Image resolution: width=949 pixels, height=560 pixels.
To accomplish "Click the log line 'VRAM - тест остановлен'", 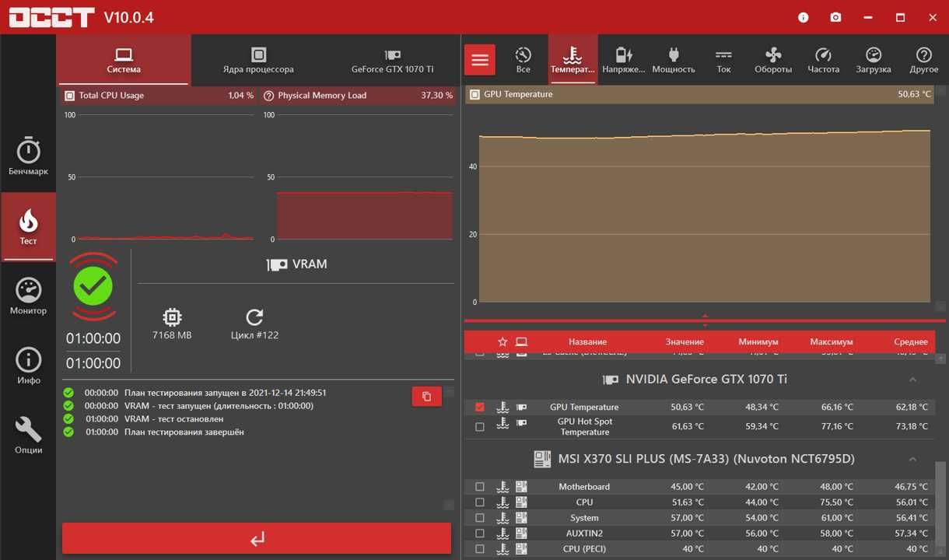I will pos(173,418).
